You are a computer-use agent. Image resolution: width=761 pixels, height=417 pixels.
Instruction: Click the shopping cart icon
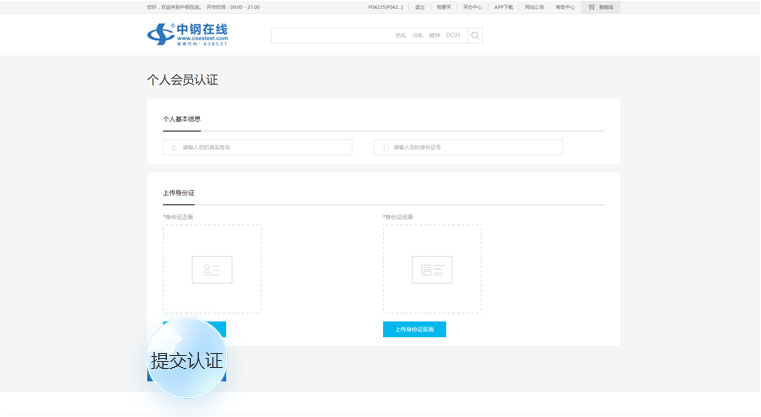click(592, 7)
